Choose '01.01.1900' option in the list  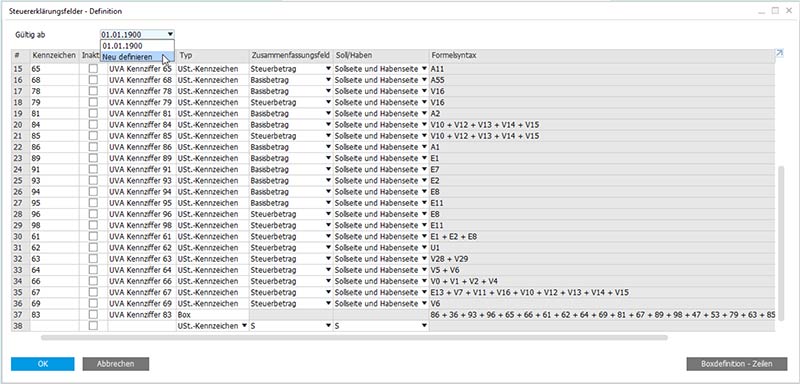(x=137, y=45)
